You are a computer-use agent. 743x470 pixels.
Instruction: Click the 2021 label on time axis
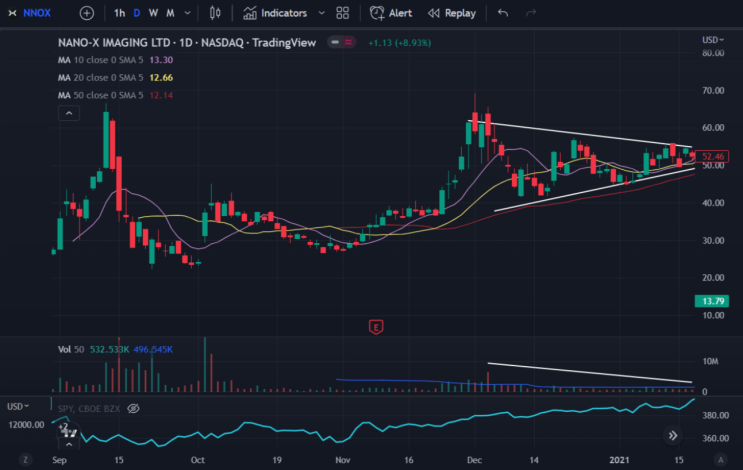(x=619, y=460)
